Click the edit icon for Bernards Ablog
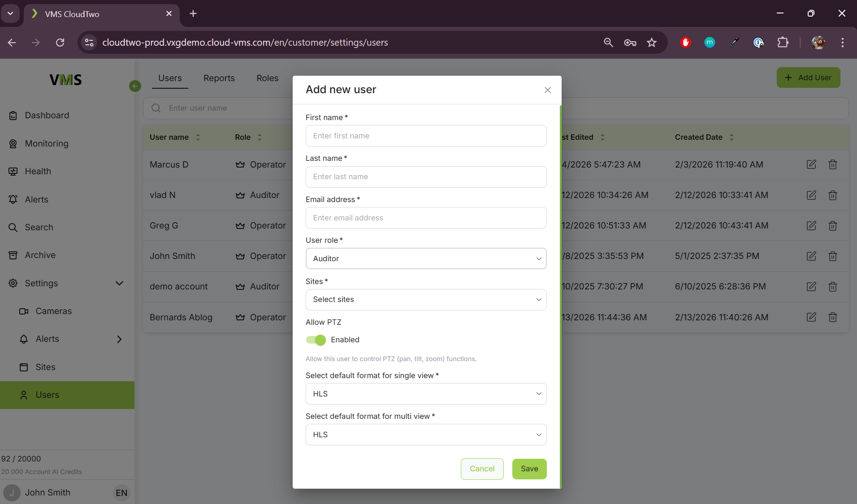 (811, 317)
